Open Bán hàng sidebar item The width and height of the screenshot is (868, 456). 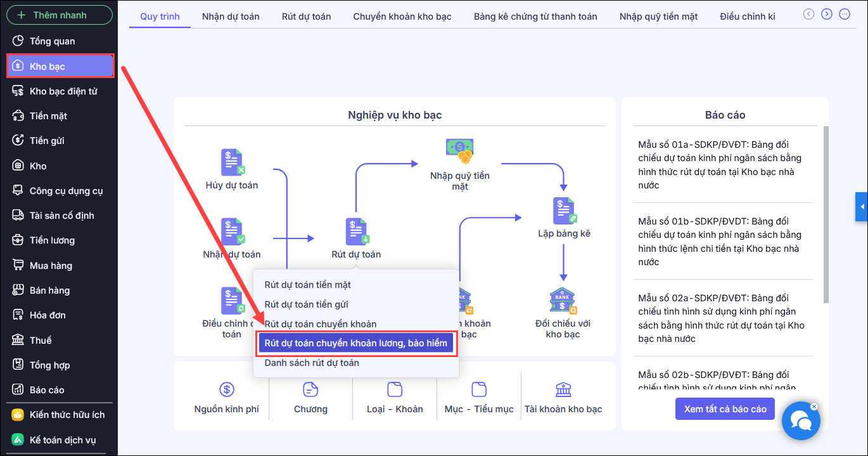pos(60,290)
